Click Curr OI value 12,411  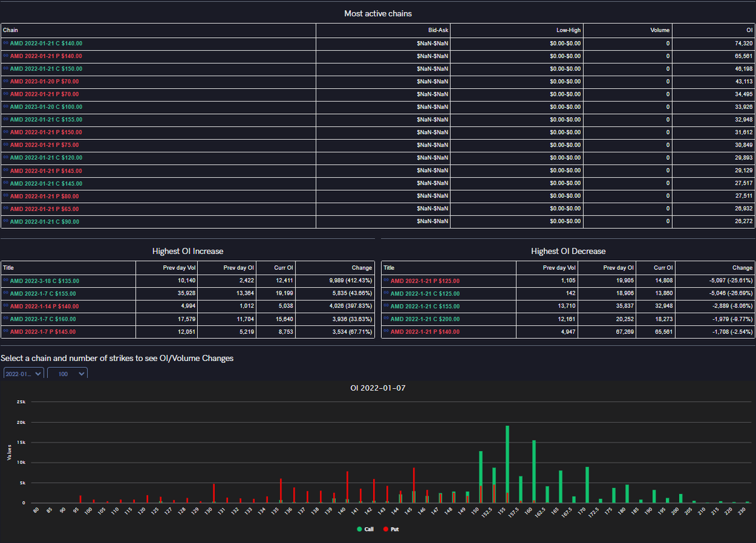point(283,281)
